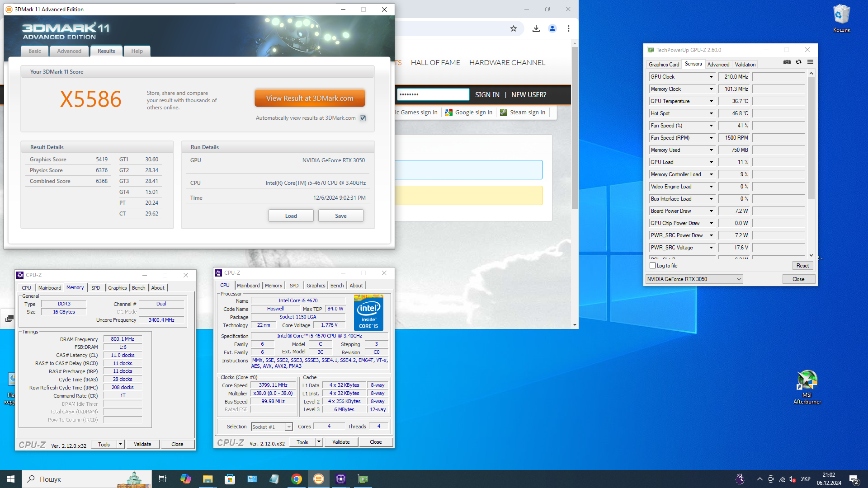Click password input field on website
Screen dimensions: 868x488
click(433, 94)
